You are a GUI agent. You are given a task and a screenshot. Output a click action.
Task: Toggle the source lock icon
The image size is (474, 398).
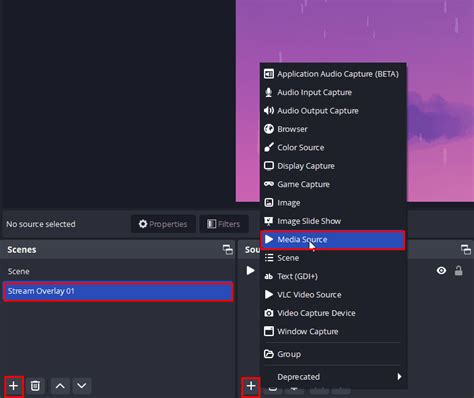459,270
